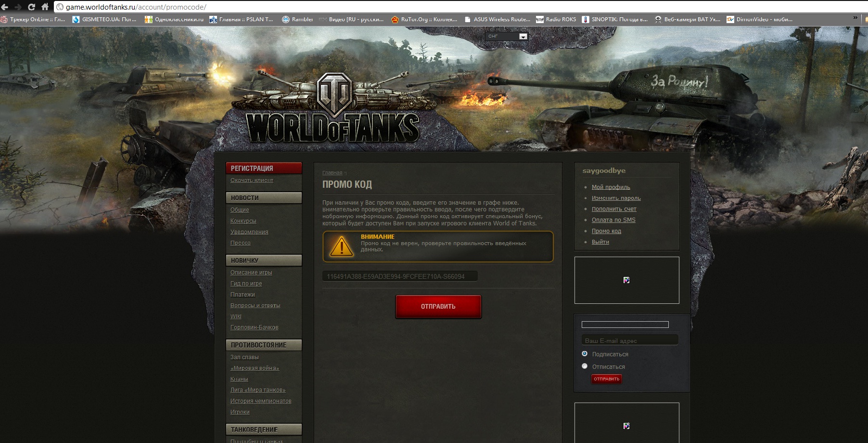
Task: Open the Гид по игре link
Action: [x=246, y=284]
